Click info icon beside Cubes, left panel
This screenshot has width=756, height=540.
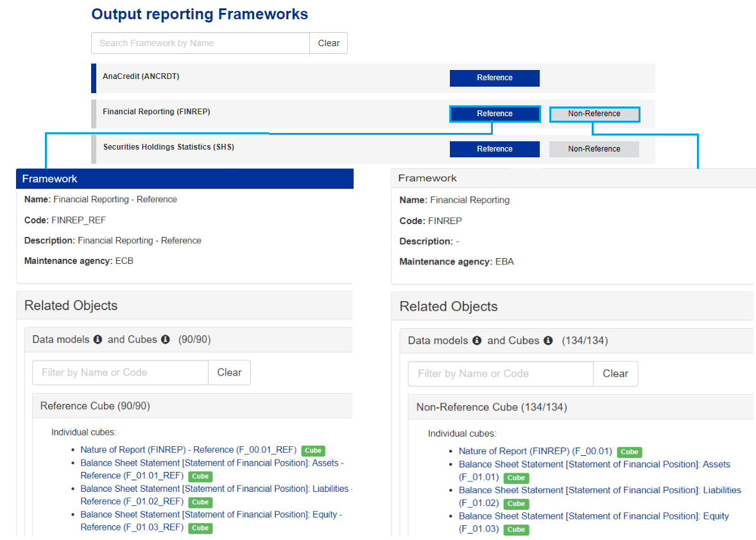pos(165,340)
